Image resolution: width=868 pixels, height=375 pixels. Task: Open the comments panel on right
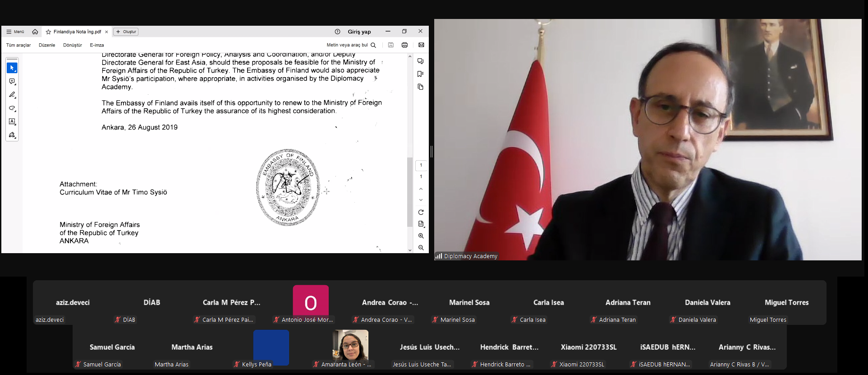[420, 61]
